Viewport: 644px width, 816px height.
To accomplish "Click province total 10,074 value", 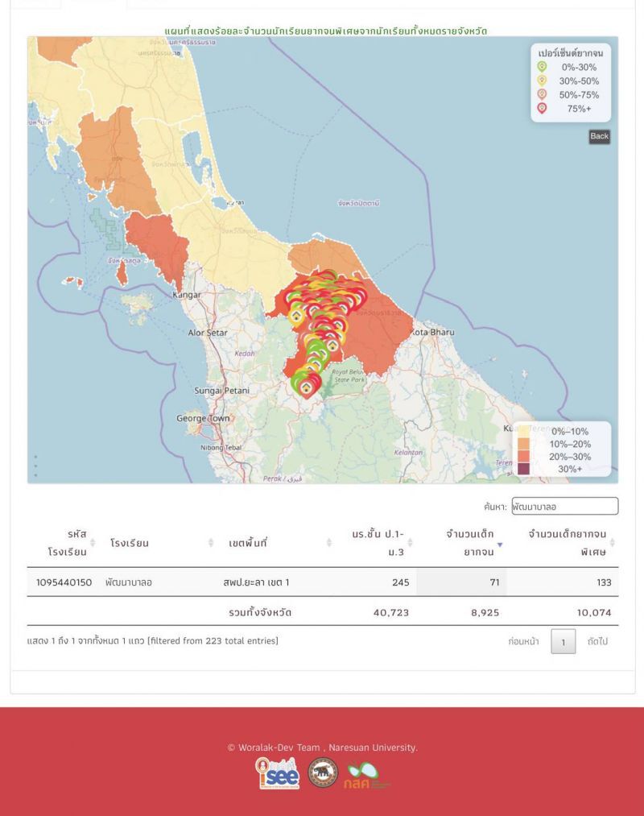I will [x=594, y=612].
